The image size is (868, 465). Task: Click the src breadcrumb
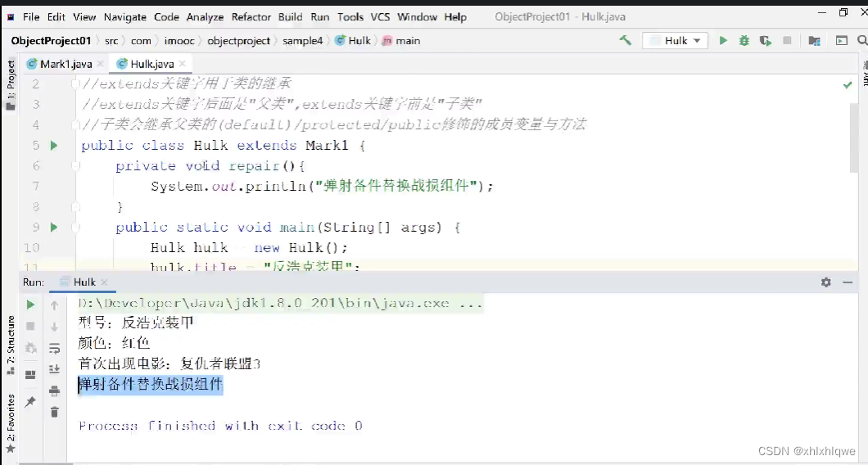pyautogui.click(x=111, y=40)
